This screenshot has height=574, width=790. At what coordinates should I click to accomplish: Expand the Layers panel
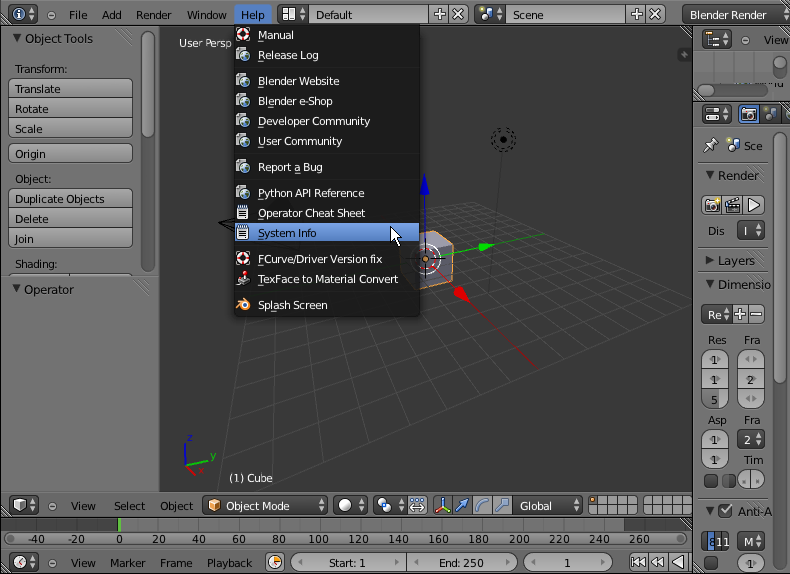(x=710, y=260)
